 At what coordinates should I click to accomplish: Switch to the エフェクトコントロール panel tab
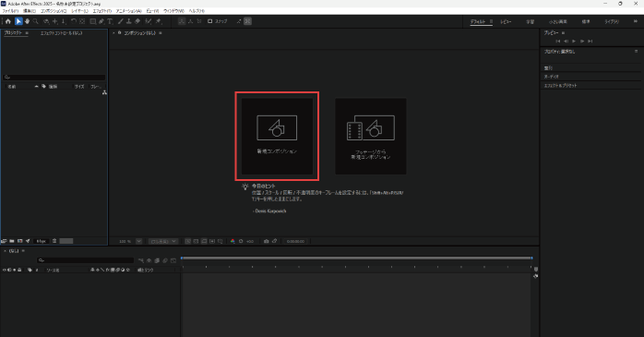point(61,33)
